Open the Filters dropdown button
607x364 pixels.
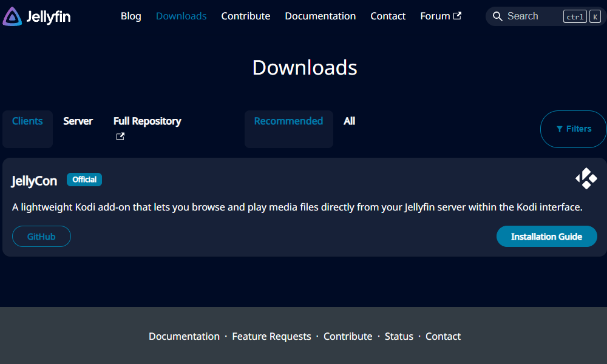pos(574,129)
